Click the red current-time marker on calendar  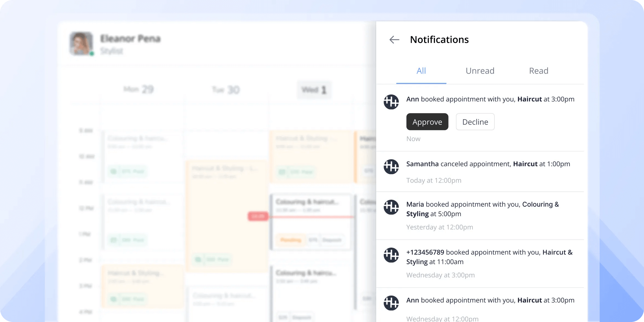click(x=258, y=216)
